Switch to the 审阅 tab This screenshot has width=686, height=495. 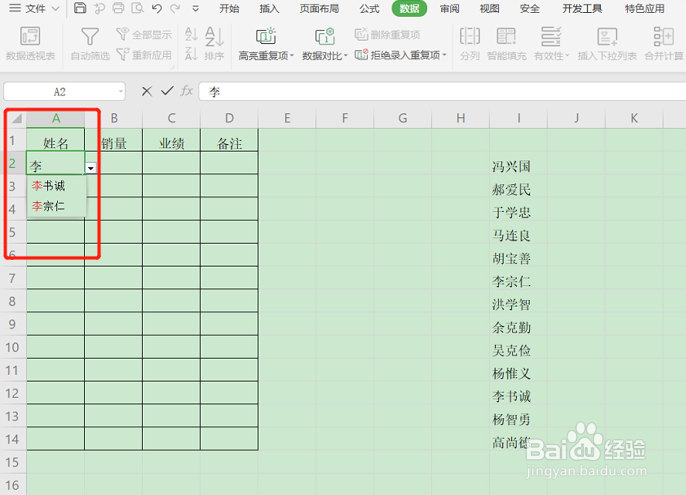449,8
